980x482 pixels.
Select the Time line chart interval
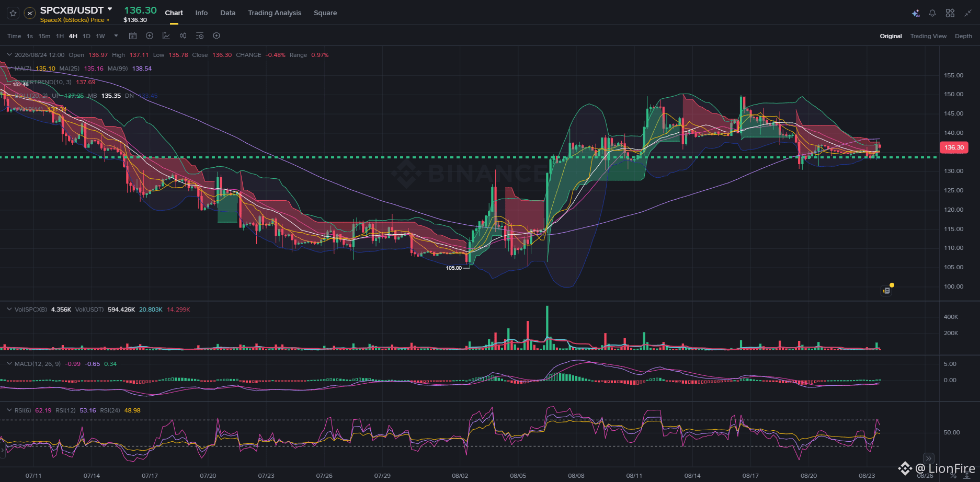(x=14, y=36)
